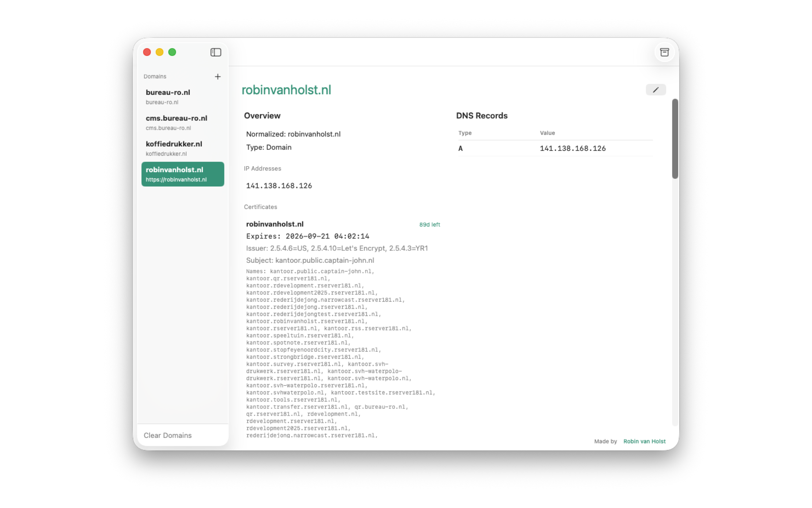
Task: Click the A record type cell
Action: pos(460,148)
